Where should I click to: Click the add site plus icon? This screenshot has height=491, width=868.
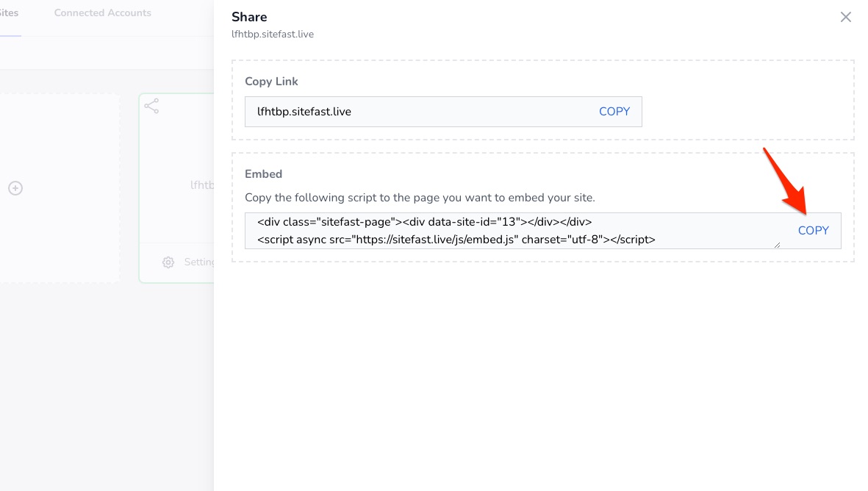(15, 188)
